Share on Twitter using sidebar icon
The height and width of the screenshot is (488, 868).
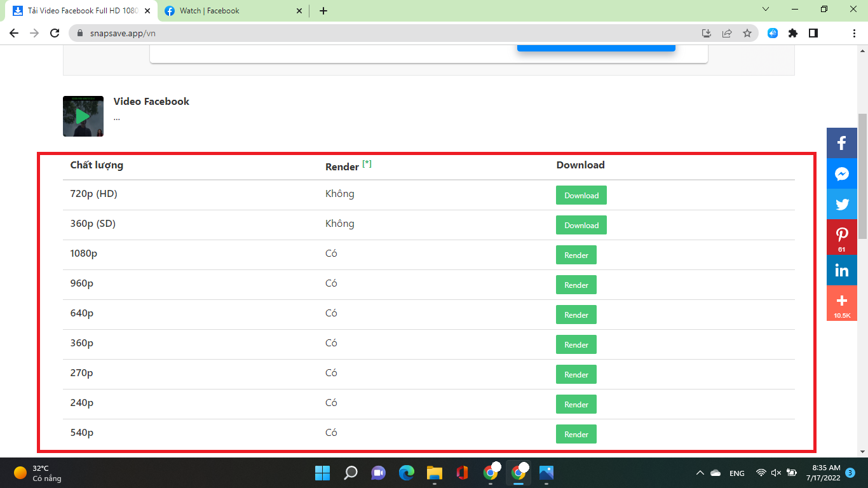[841, 205]
